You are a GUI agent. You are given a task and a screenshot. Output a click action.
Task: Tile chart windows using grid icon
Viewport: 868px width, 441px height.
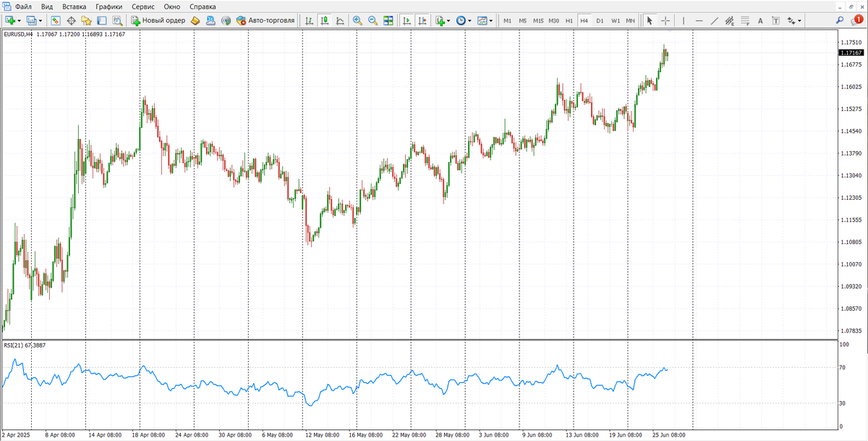pyautogui.click(x=388, y=20)
